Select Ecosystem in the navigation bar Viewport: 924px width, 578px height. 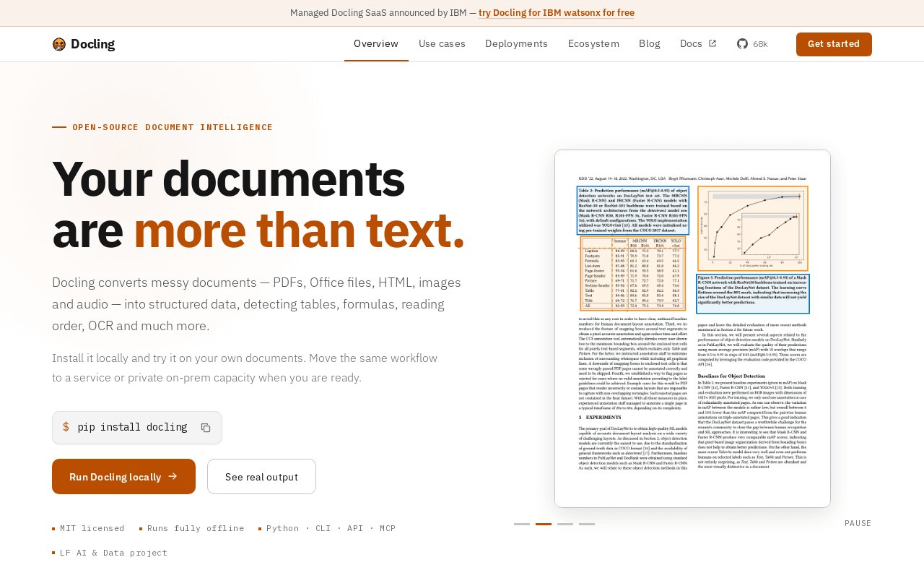(593, 44)
